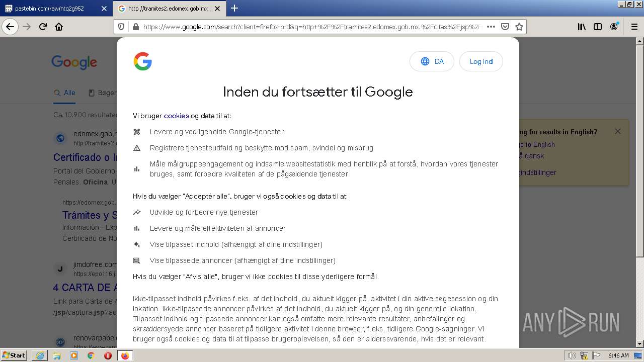Open a new browser tab
This screenshot has height=362, width=644.
[234, 8]
